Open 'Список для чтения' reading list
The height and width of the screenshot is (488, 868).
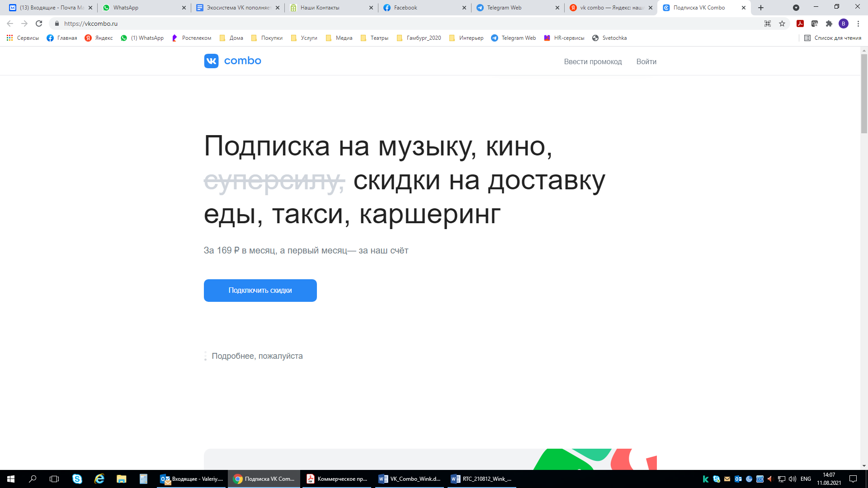[833, 38]
